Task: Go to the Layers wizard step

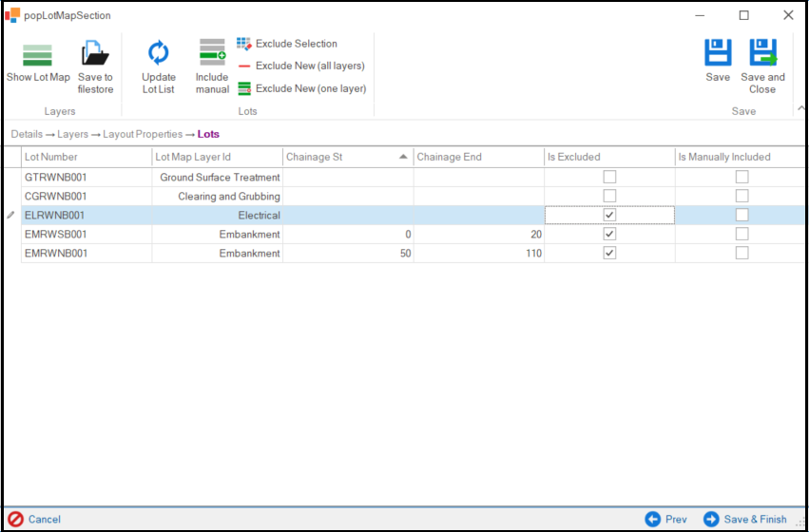Action: pos(73,134)
